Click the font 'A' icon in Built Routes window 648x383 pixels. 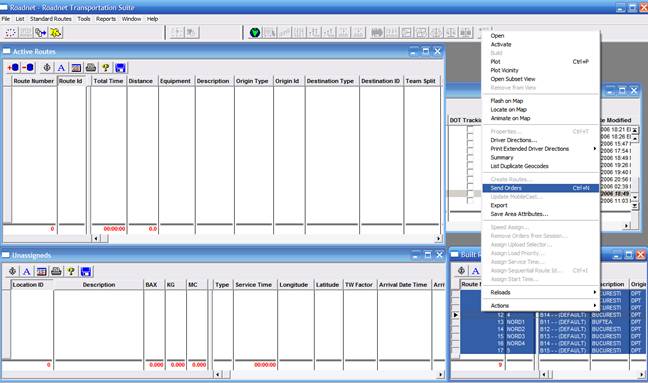coord(475,271)
